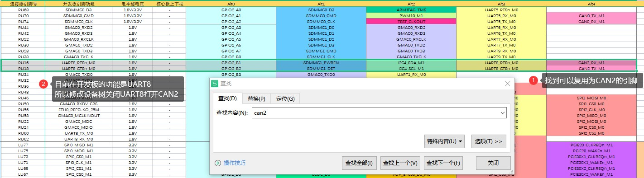The image size is (644, 178).
Task: Select cell GMAC0_TXD3 in pin function column
Action: (x=79, y=51)
